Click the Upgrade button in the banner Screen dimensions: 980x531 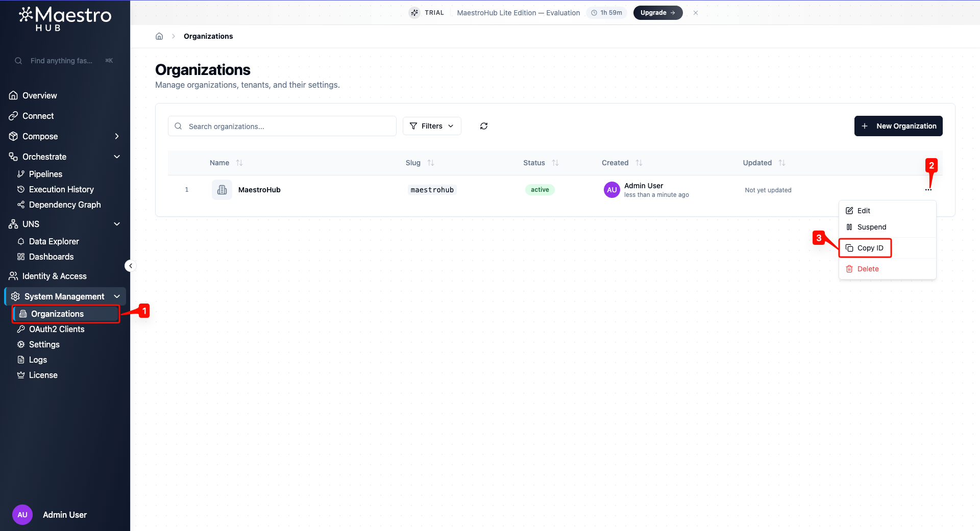coord(657,13)
